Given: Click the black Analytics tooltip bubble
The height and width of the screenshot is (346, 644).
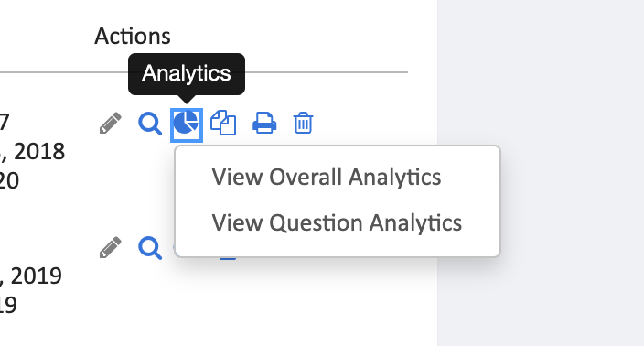Looking at the screenshot, I should click(187, 74).
